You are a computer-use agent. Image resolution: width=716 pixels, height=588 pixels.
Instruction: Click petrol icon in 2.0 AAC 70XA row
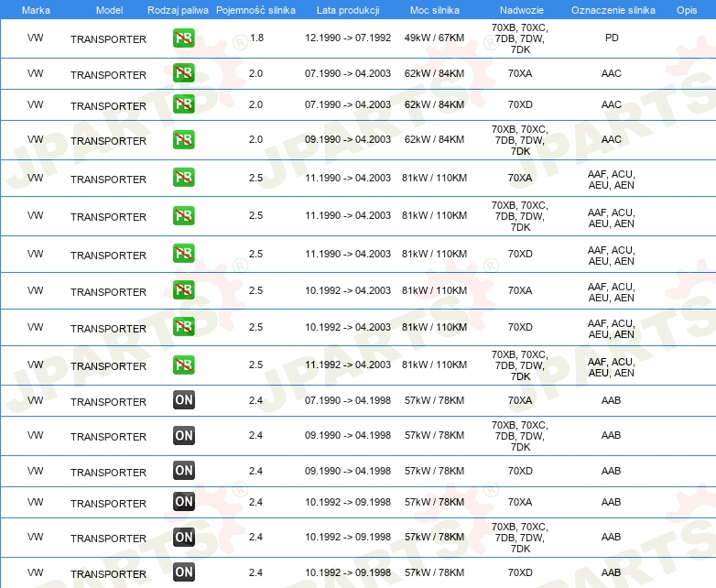click(x=183, y=73)
